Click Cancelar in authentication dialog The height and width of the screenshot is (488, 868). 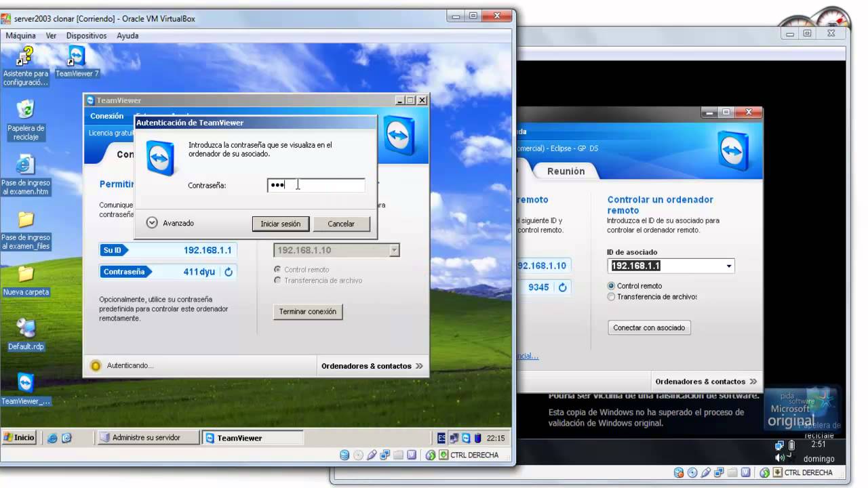(341, 224)
